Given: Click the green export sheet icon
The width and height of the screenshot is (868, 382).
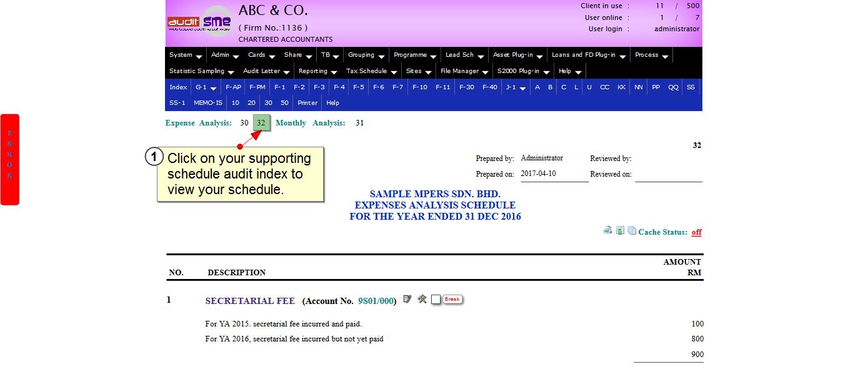Looking at the screenshot, I should [620, 230].
